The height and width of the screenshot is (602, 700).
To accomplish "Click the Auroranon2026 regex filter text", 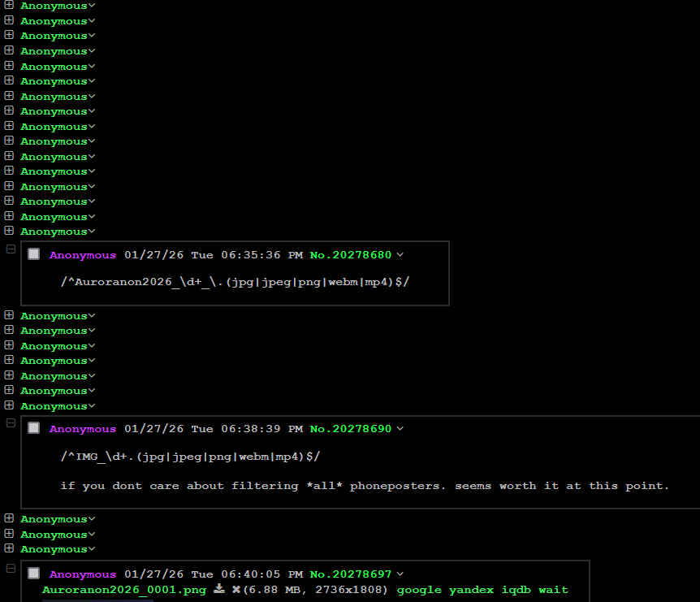I will [x=235, y=282].
